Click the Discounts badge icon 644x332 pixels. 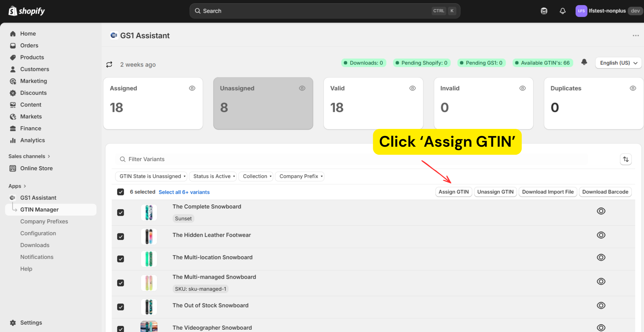[x=13, y=93]
